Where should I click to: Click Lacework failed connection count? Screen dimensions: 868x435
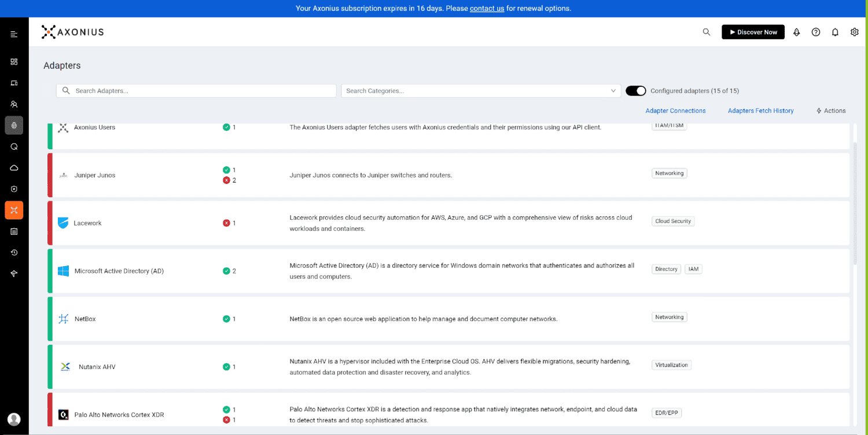[230, 223]
